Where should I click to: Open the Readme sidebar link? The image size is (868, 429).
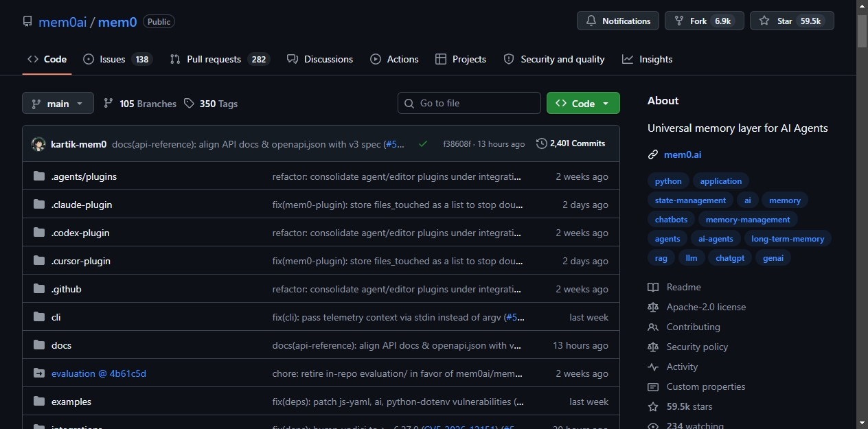pyautogui.click(x=674, y=287)
